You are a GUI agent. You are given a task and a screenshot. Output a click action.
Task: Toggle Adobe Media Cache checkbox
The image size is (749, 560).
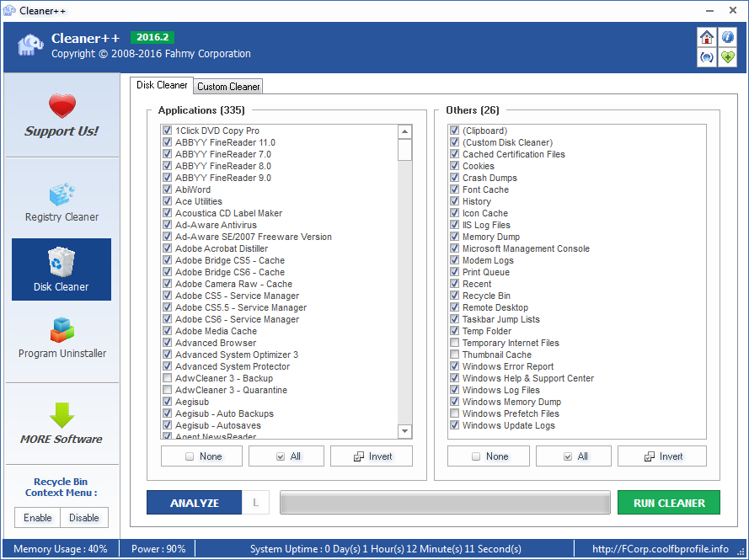pos(167,330)
